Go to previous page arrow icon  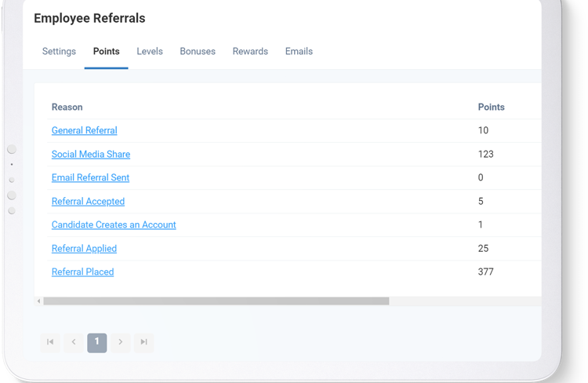pyautogui.click(x=74, y=342)
